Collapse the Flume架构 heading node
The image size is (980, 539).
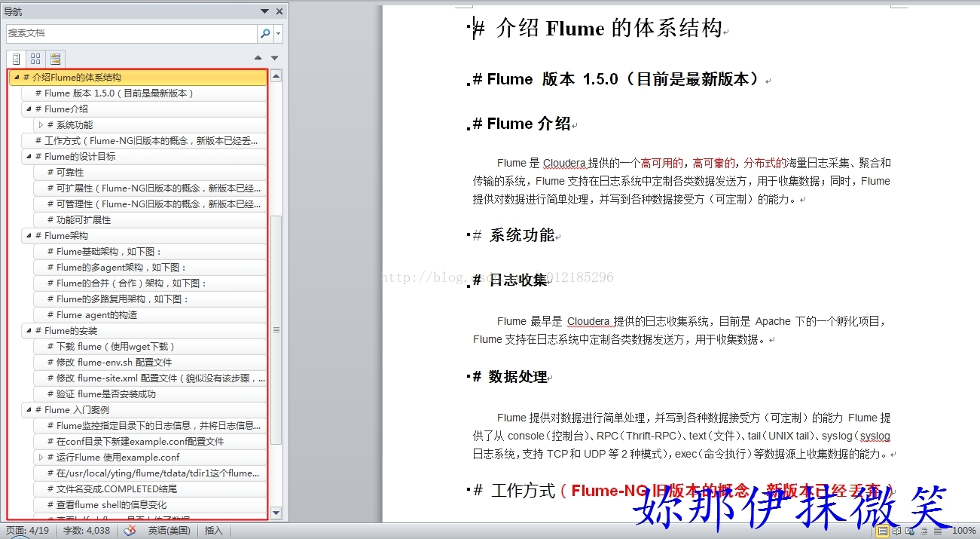tap(29, 236)
